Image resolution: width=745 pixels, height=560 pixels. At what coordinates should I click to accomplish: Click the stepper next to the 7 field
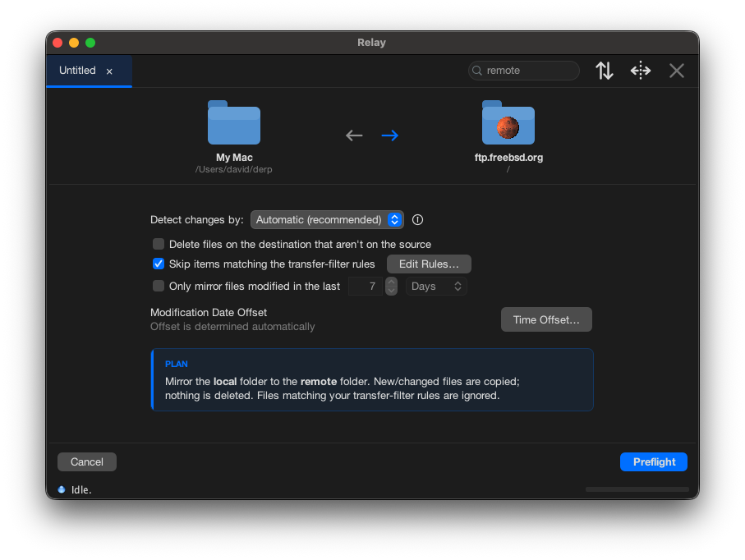pos(392,287)
